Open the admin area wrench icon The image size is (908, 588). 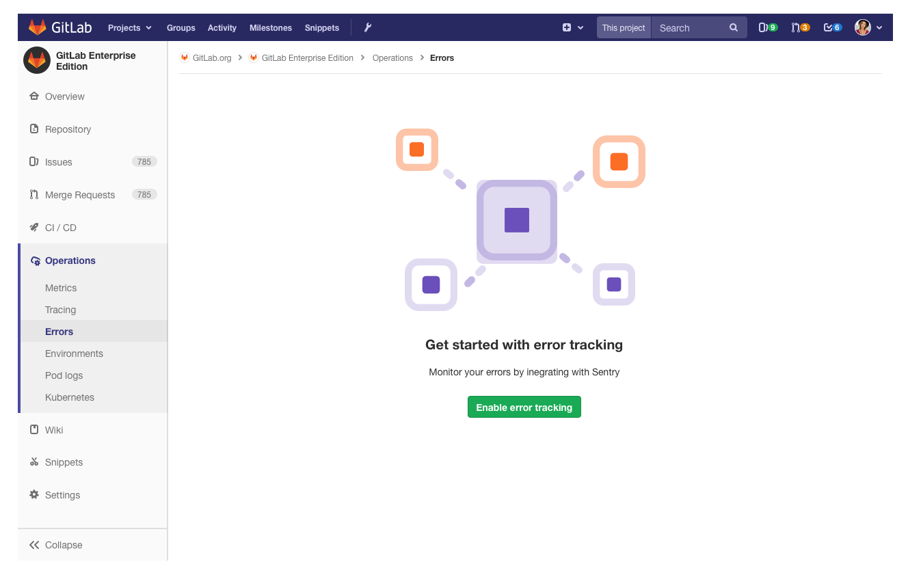coord(367,27)
